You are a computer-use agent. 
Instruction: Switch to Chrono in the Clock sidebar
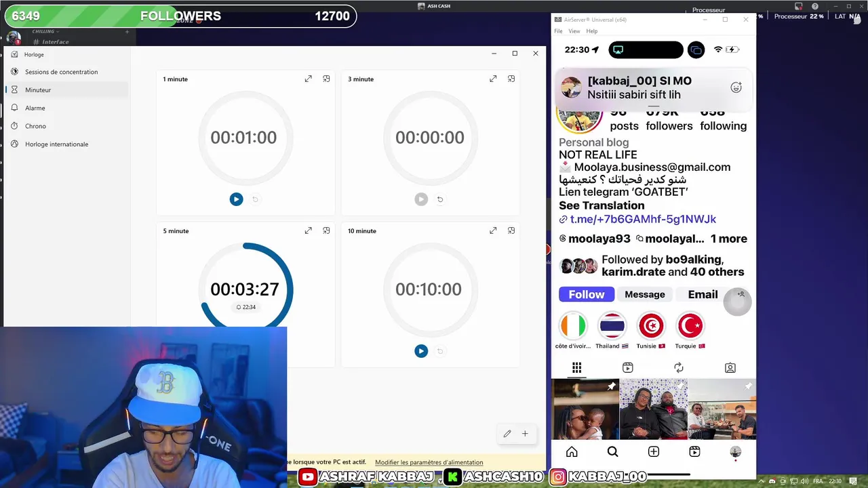[x=66, y=126]
